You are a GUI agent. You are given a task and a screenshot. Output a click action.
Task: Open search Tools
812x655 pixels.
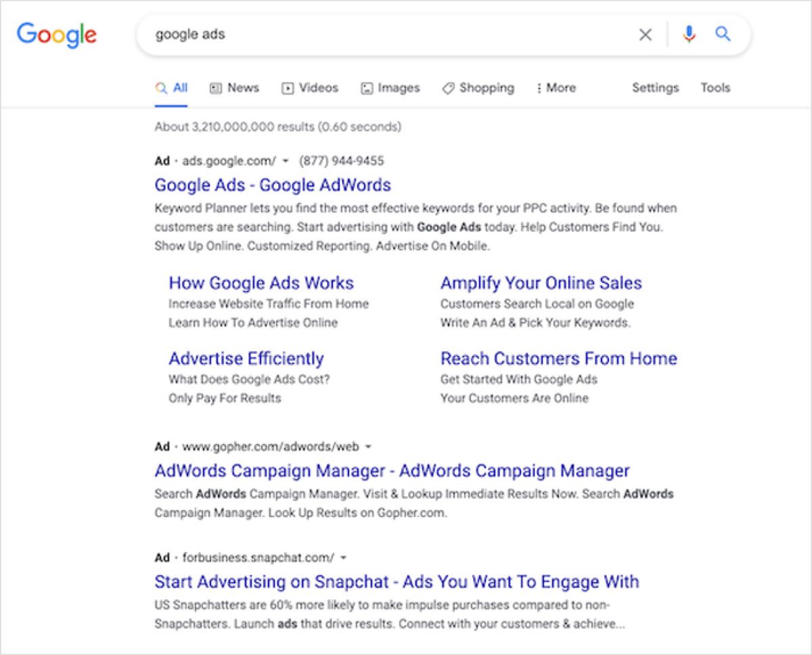[x=715, y=87]
